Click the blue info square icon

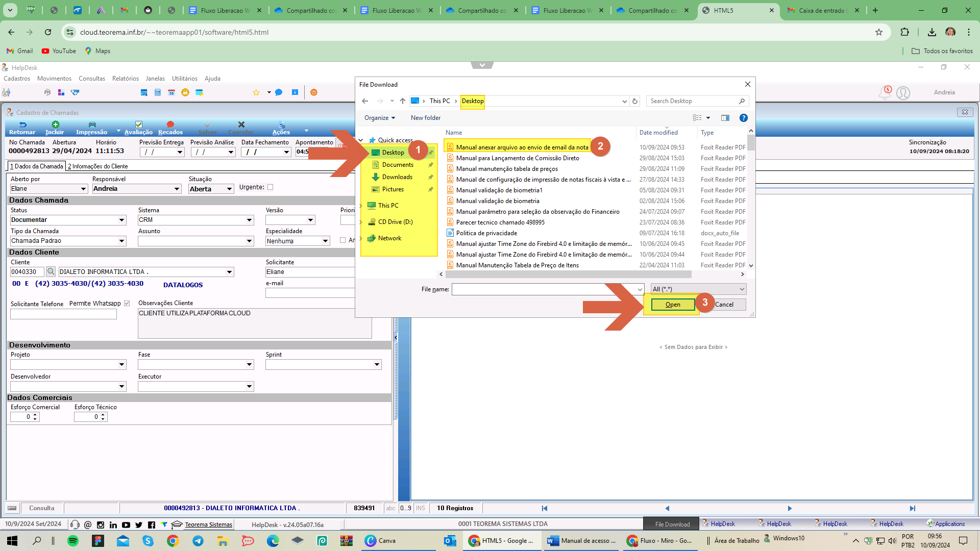coord(295,92)
